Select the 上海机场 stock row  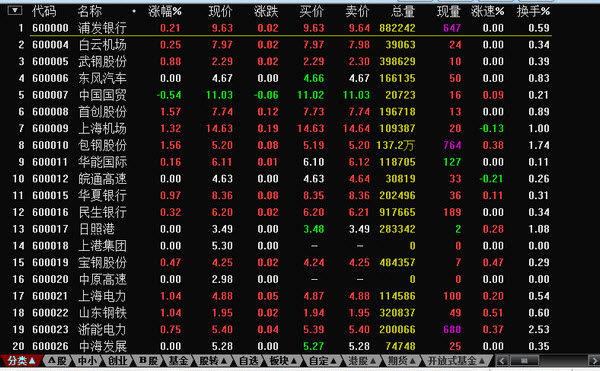click(279, 128)
